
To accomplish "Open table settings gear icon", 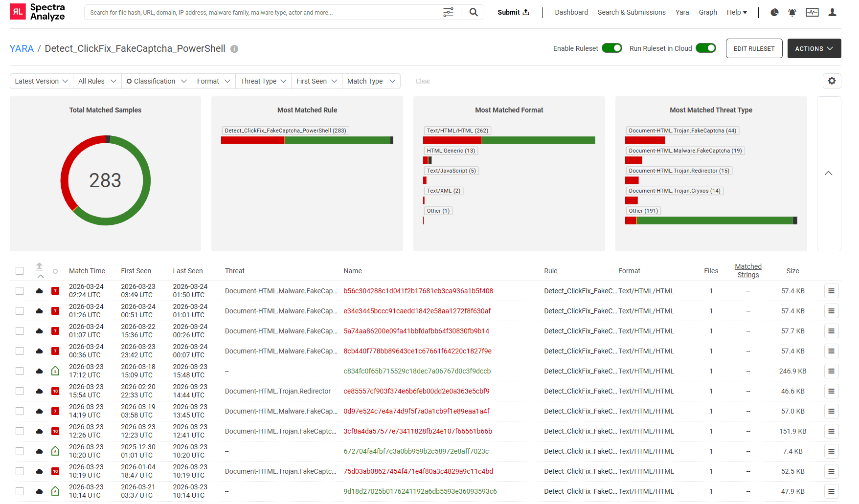I will click(832, 81).
